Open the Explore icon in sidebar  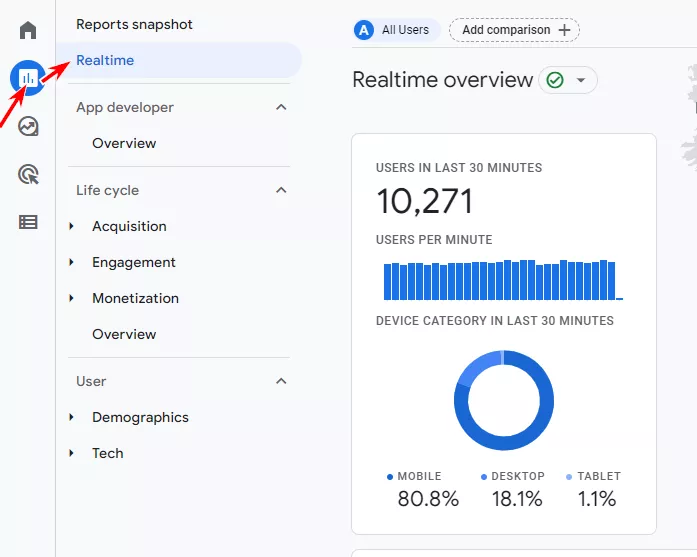pos(28,126)
